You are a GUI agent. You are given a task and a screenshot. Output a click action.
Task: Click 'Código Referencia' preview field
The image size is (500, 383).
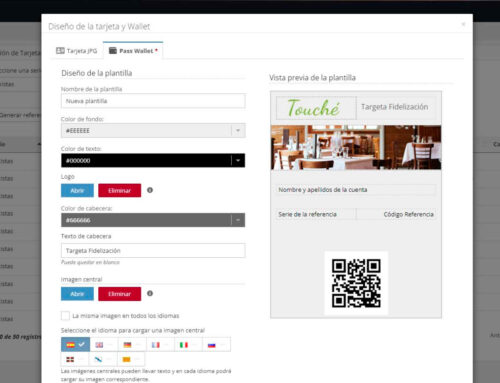tap(396, 214)
